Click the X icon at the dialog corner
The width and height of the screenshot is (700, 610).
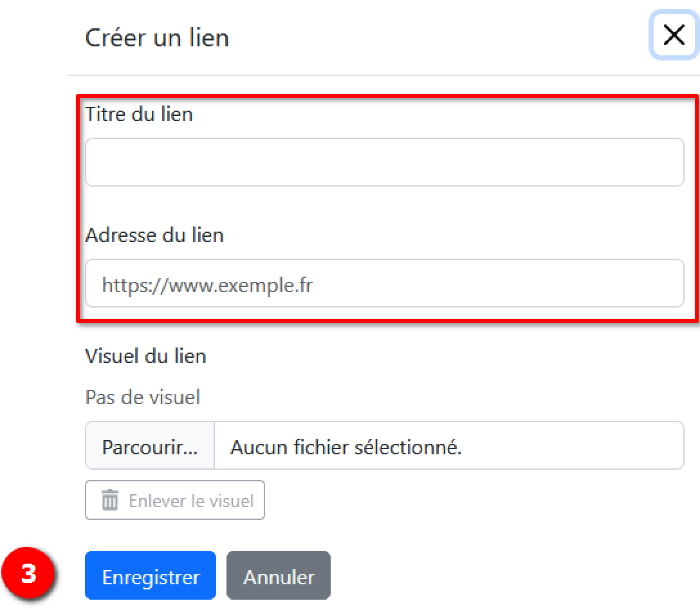point(674,35)
